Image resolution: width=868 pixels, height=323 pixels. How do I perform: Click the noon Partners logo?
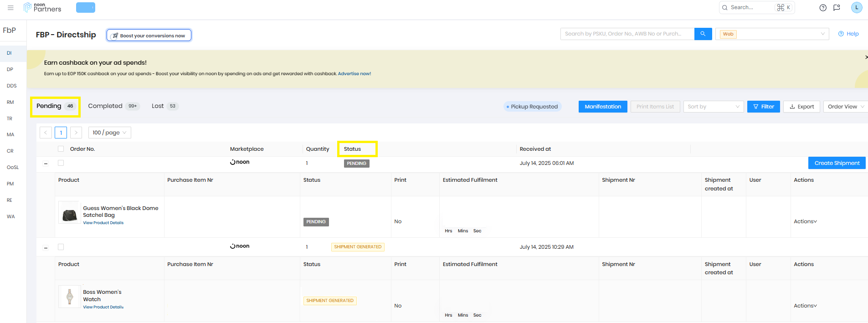pyautogui.click(x=42, y=7)
